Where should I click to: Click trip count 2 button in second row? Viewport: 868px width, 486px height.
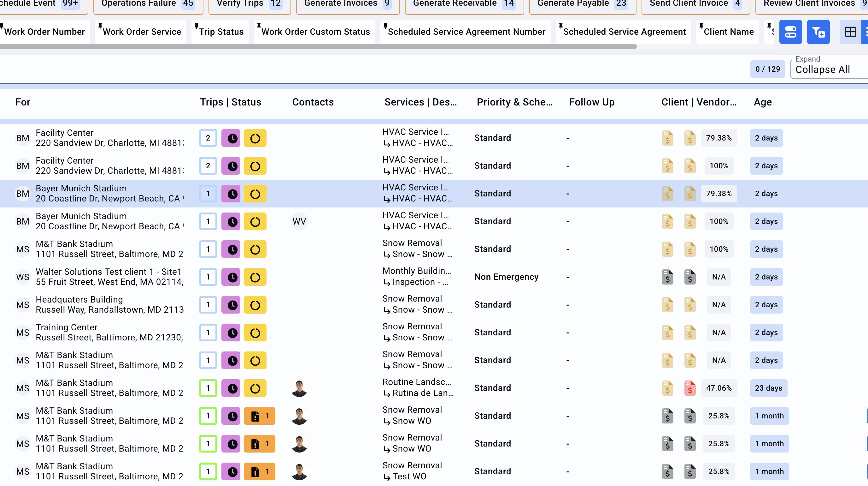pyautogui.click(x=208, y=165)
